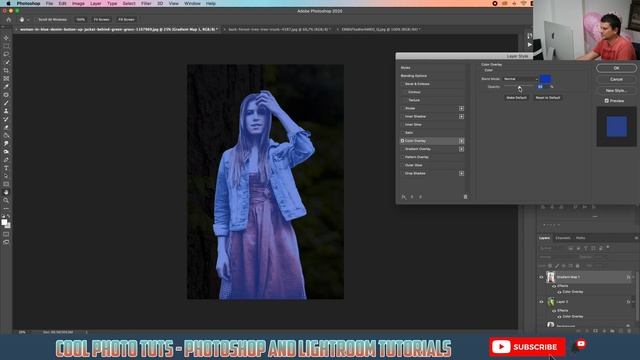Viewport: 640px width, 360px height.
Task: Add another Drop Shadow with plus icon
Action: (461, 173)
